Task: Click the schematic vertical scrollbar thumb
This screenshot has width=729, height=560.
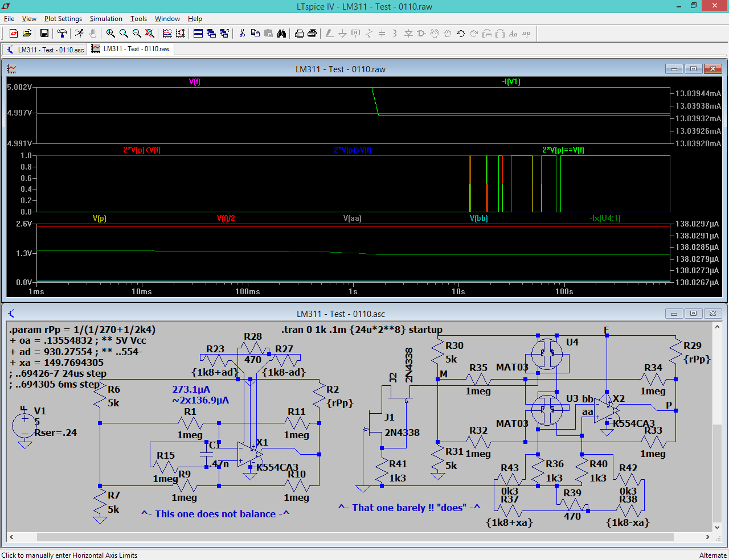Action: 716,473
